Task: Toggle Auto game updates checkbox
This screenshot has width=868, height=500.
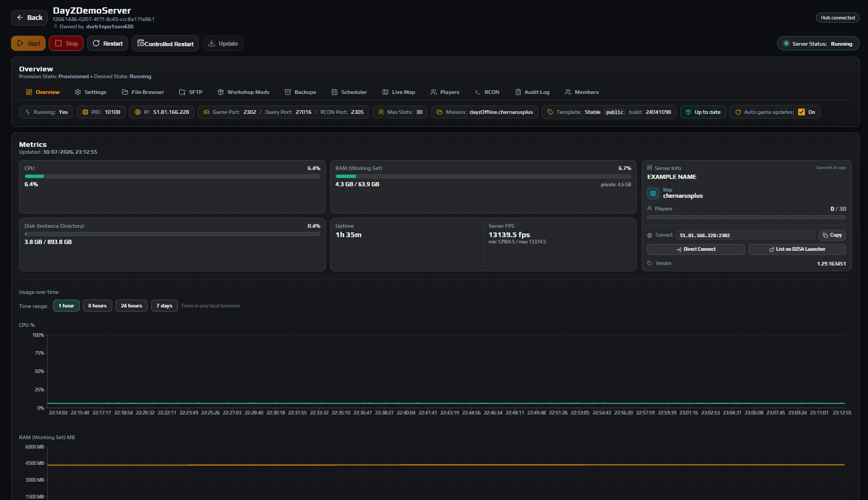Action: [801, 112]
